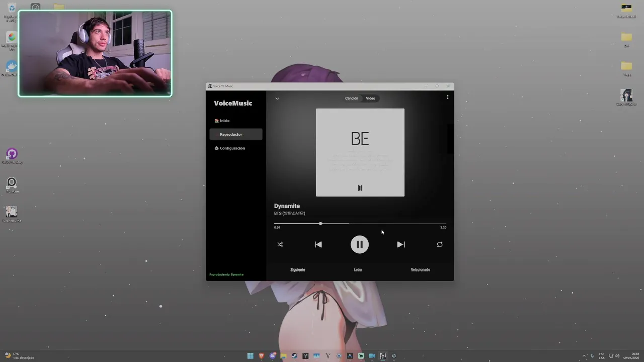
Task: Select Reproductor in the sidebar
Action: pos(235,134)
